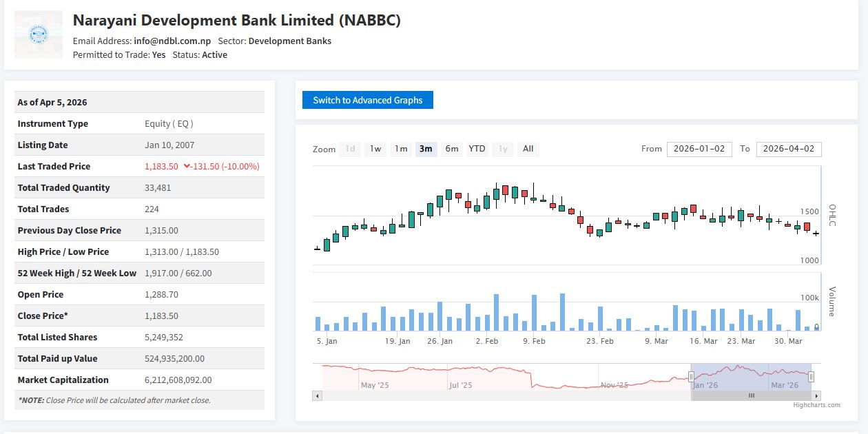Click the chart navigator scrollbar thumb

[x=751, y=396]
